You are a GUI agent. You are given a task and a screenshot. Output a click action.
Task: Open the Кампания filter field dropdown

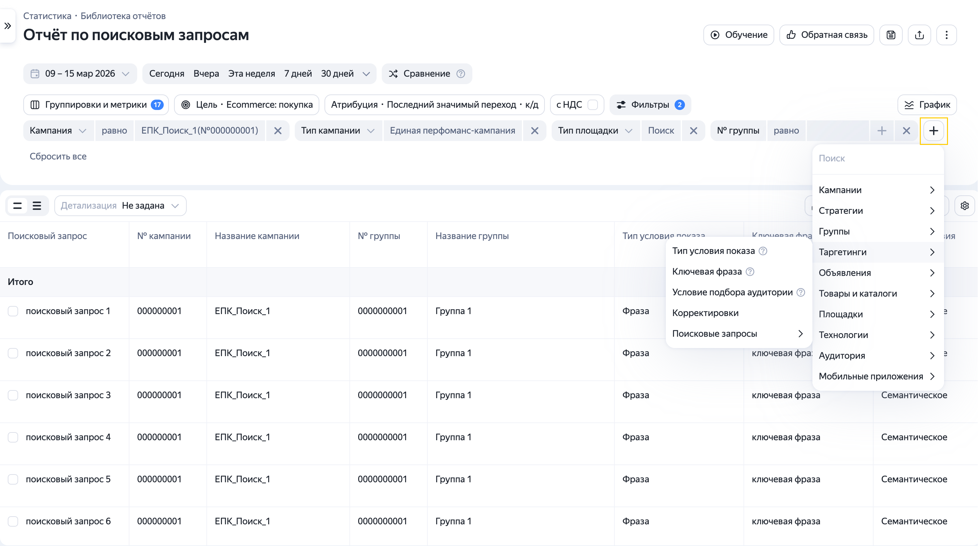58,131
